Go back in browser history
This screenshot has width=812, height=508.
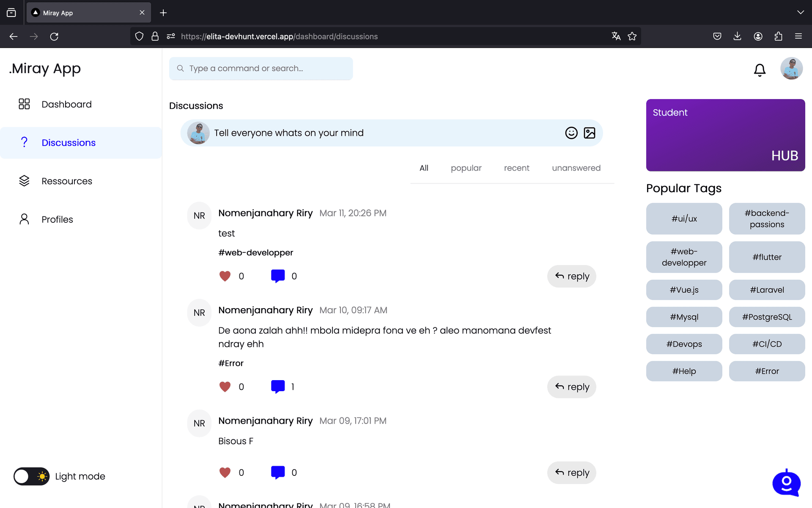pos(14,36)
